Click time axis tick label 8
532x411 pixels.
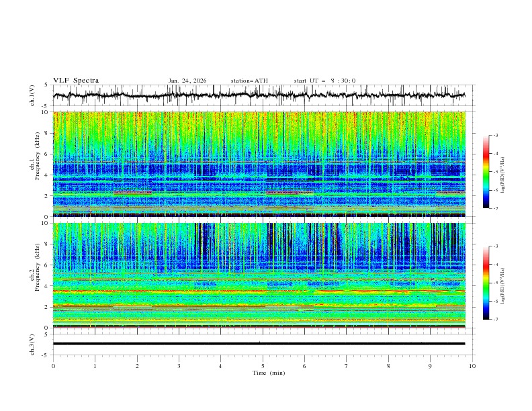tap(388, 366)
